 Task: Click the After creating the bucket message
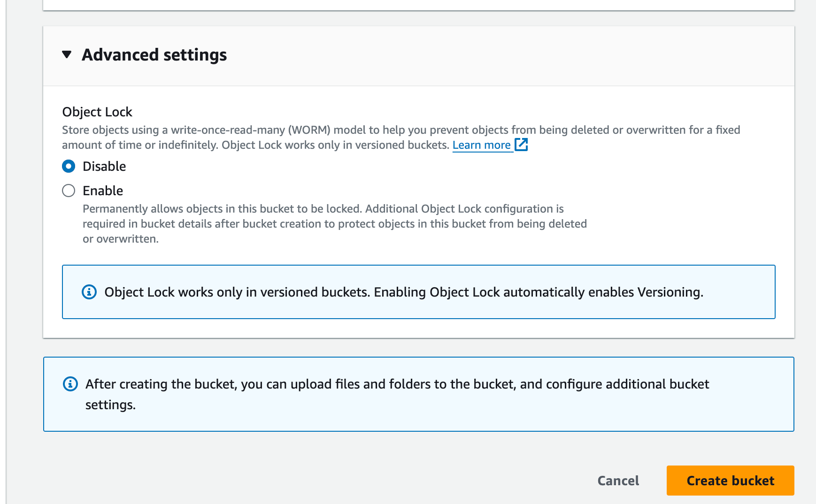click(397, 384)
